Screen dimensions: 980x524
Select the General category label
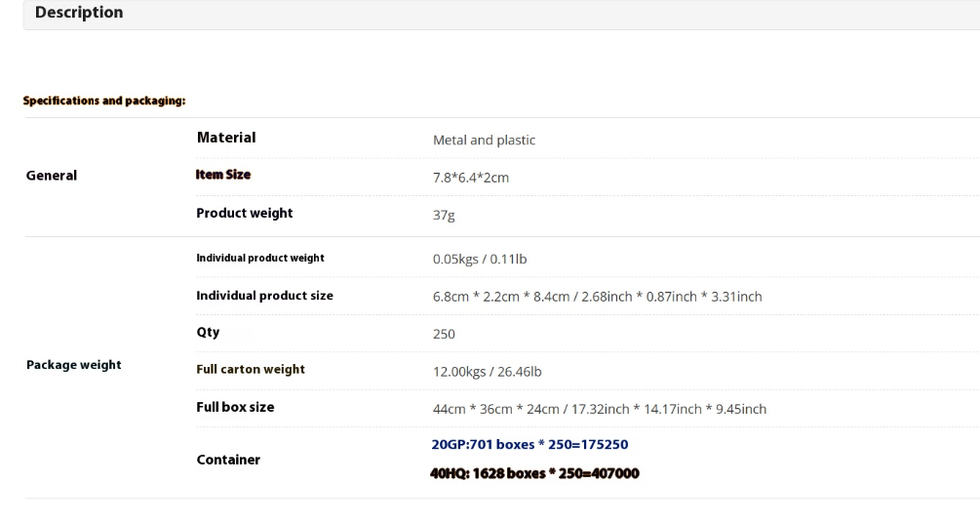(51, 176)
